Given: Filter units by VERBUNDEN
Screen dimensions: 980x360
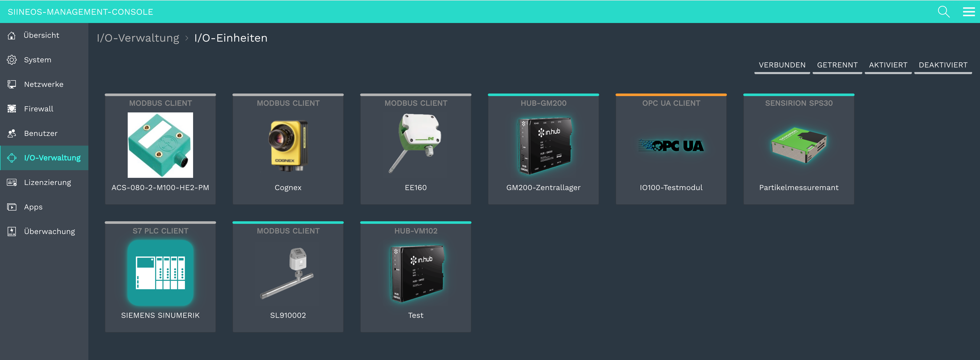Looking at the screenshot, I should tap(782, 65).
